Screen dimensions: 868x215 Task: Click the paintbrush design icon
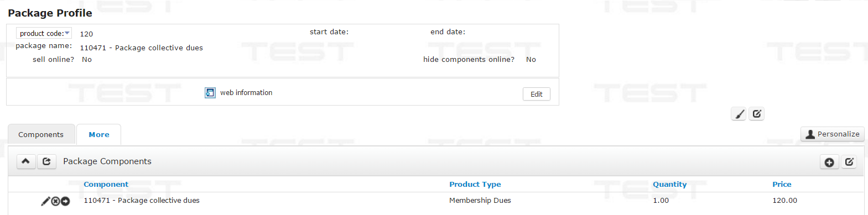coord(739,114)
